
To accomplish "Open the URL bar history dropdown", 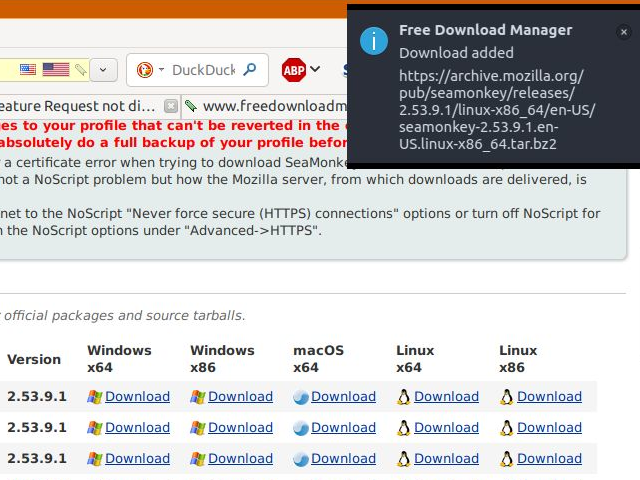I will 103,70.
